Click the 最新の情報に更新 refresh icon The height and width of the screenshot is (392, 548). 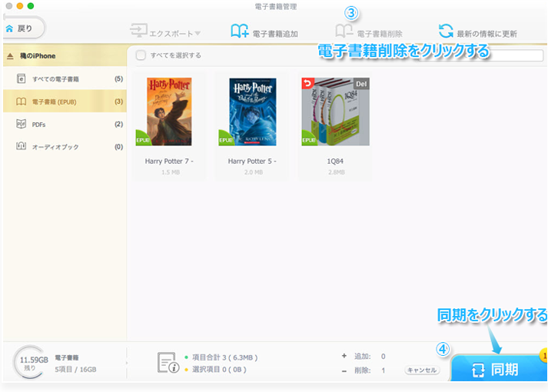(446, 31)
